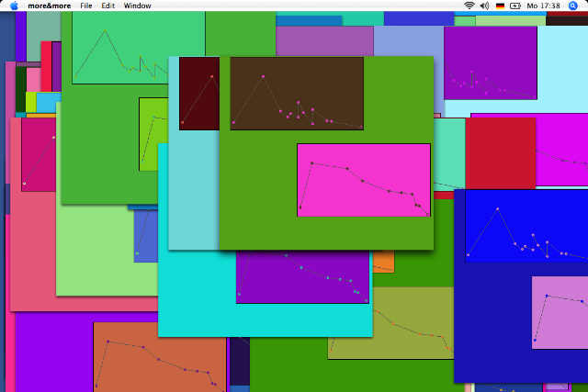Open the more&more application menu
Image resolution: width=588 pixels, height=392 pixels.
pyautogui.click(x=49, y=6)
